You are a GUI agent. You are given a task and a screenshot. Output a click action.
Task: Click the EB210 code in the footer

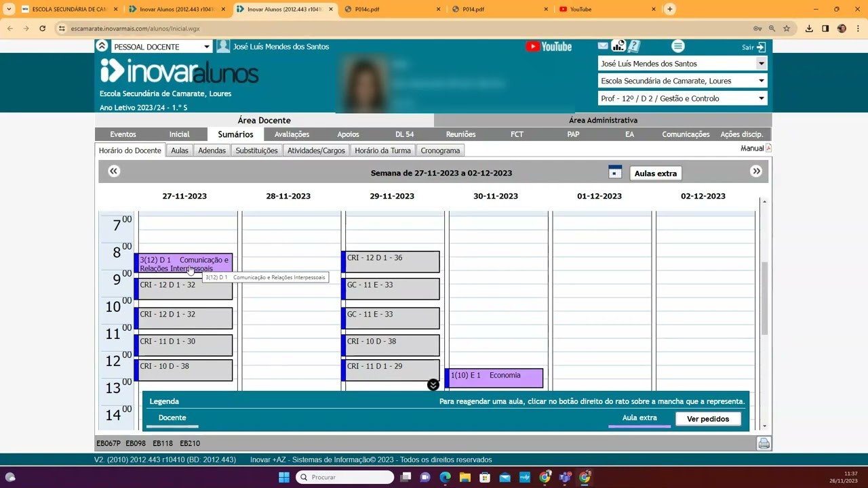tap(190, 443)
